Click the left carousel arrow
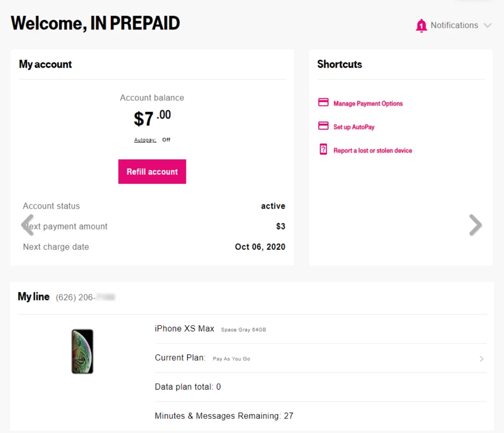Image resolution: width=504 pixels, height=433 pixels. coord(28,225)
